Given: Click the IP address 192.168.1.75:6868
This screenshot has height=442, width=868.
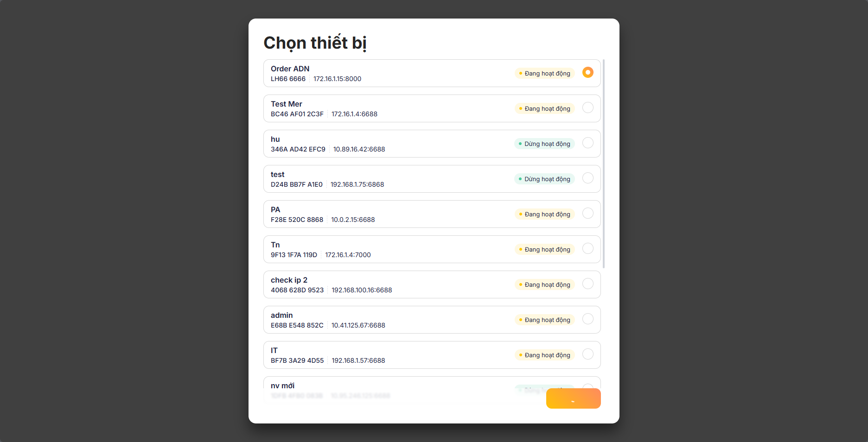Looking at the screenshot, I should (357, 184).
